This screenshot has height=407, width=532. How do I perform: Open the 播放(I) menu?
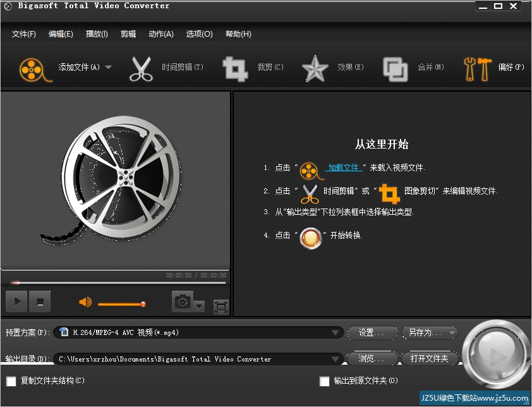pyautogui.click(x=97, y=34)
